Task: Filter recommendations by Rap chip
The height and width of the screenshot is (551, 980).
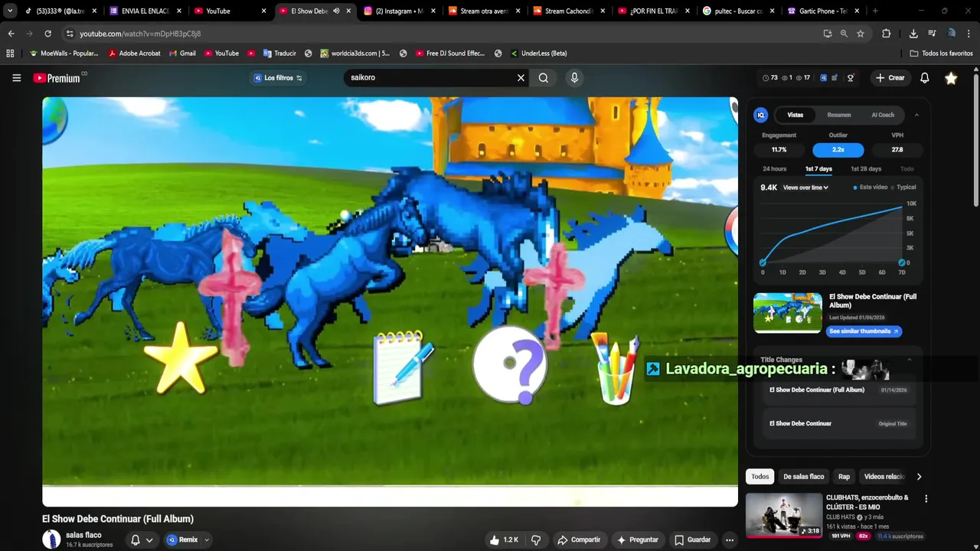Action: (x=844, y=477)
